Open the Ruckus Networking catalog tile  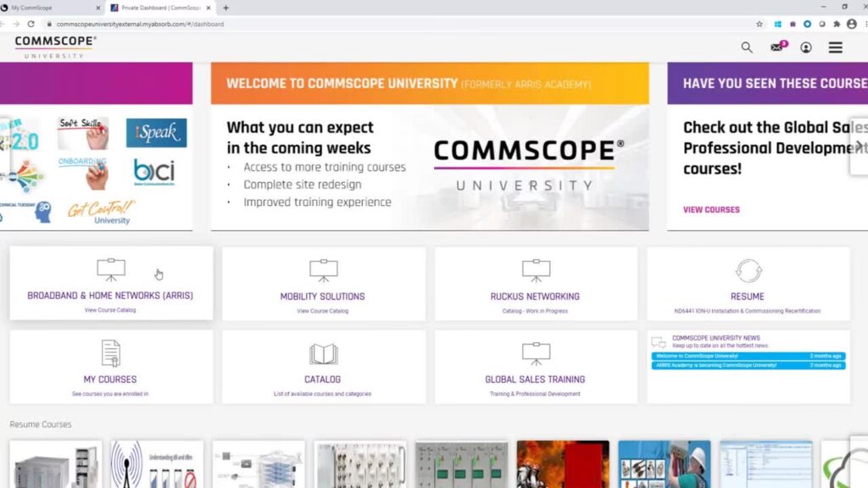[535, 284]
